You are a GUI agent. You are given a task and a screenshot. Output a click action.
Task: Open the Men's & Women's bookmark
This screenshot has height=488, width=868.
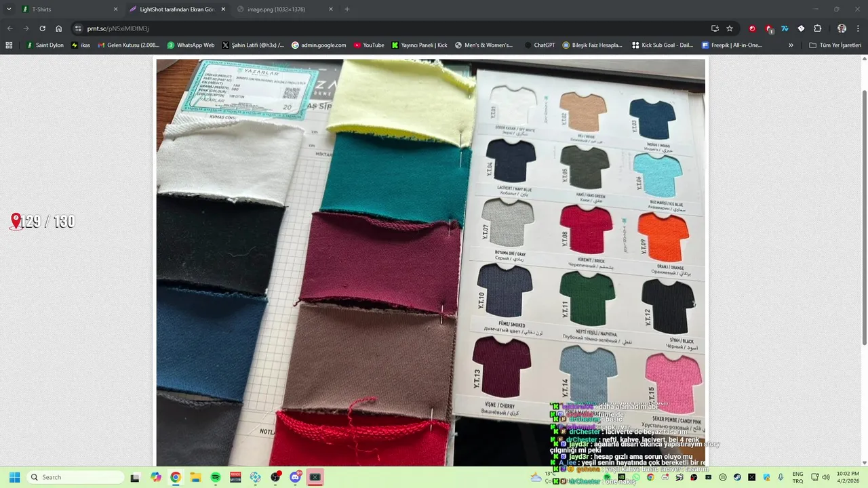(x=484, y=45)
